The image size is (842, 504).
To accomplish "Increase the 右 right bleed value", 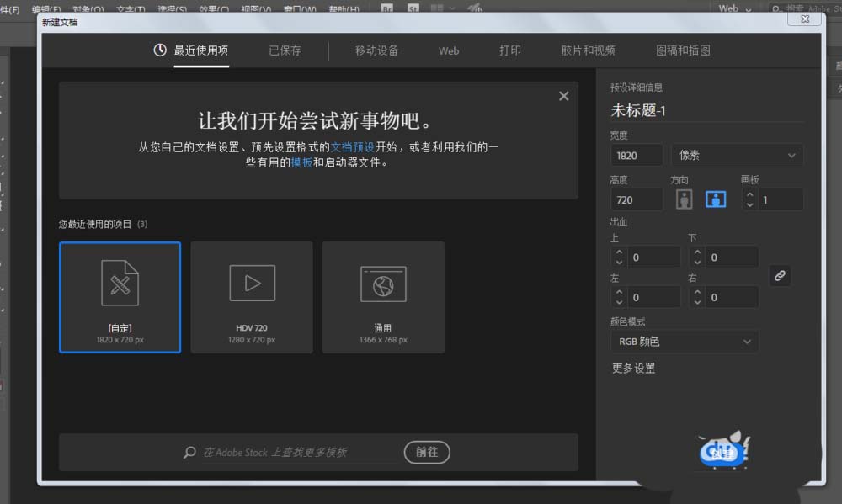I will (697, 293).
